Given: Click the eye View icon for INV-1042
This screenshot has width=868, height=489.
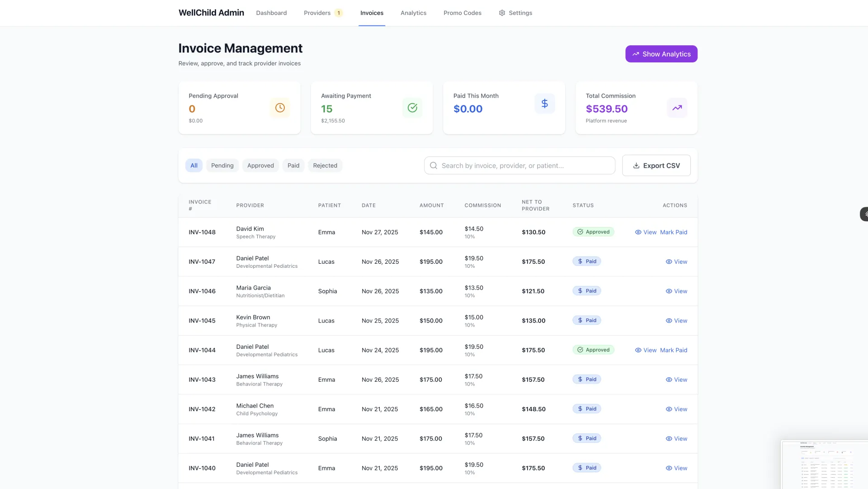Looking at the screenshot, I should point(668,409).
